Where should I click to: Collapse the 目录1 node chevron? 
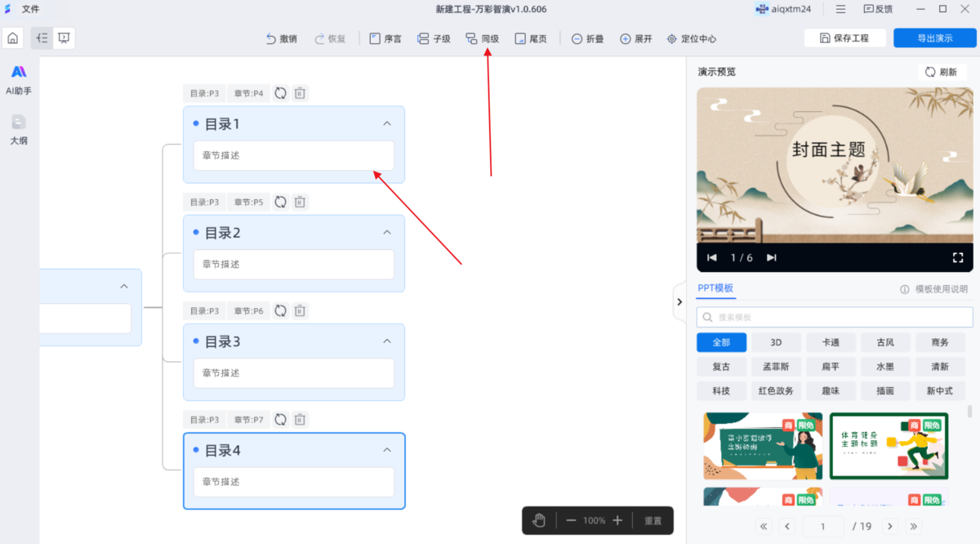(387, 123)
